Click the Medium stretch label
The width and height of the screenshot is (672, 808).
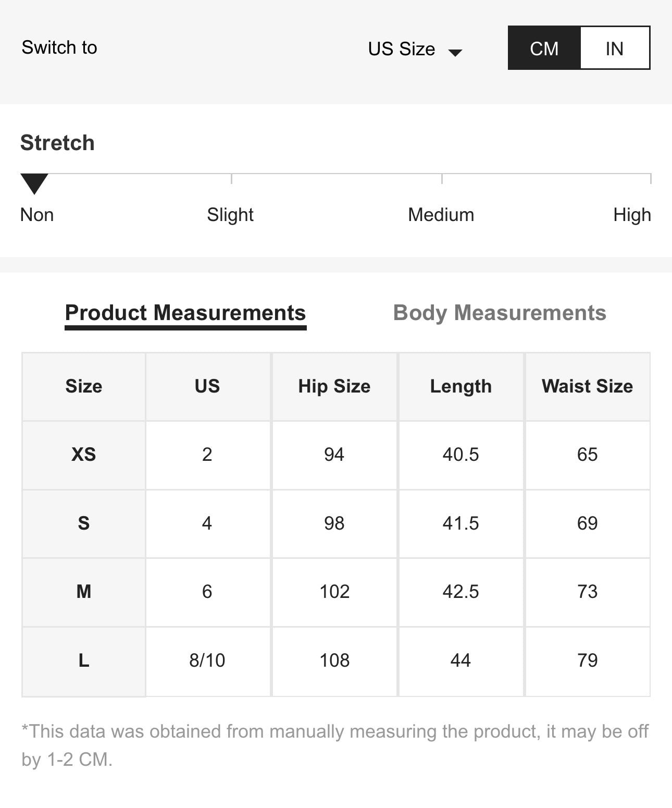click(441, 215)
